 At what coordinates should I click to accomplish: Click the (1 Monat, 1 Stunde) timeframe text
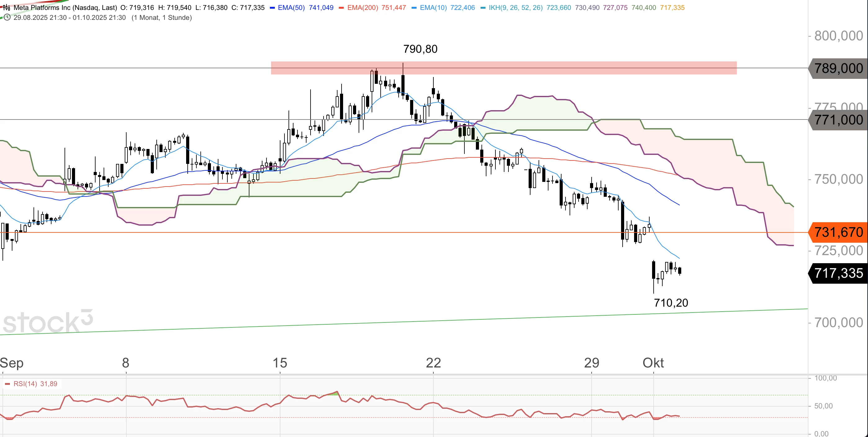click(x=161, y=17)
